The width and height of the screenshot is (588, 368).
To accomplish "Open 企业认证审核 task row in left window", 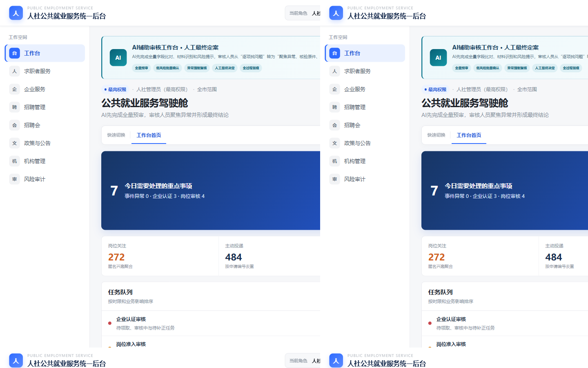I will tap(211, 323).
